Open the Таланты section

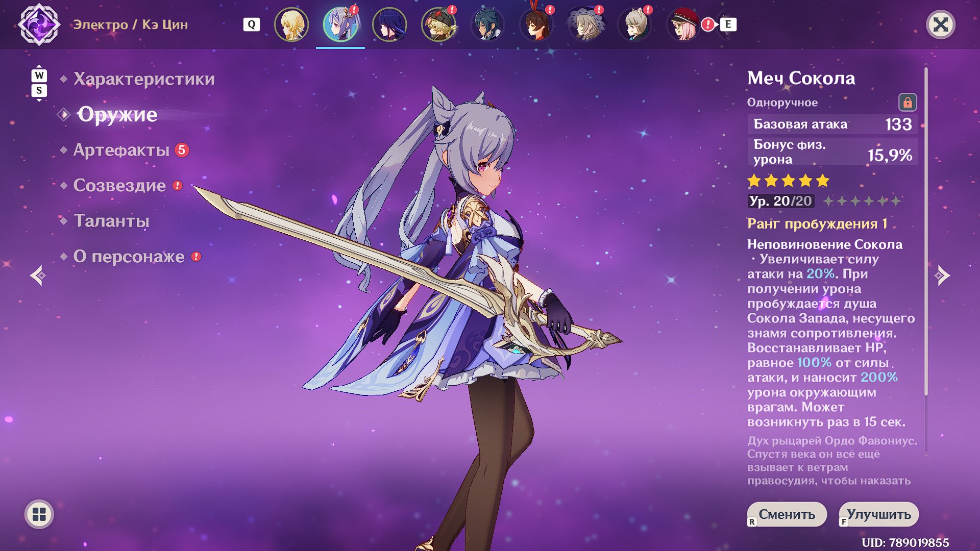(112, 221)
